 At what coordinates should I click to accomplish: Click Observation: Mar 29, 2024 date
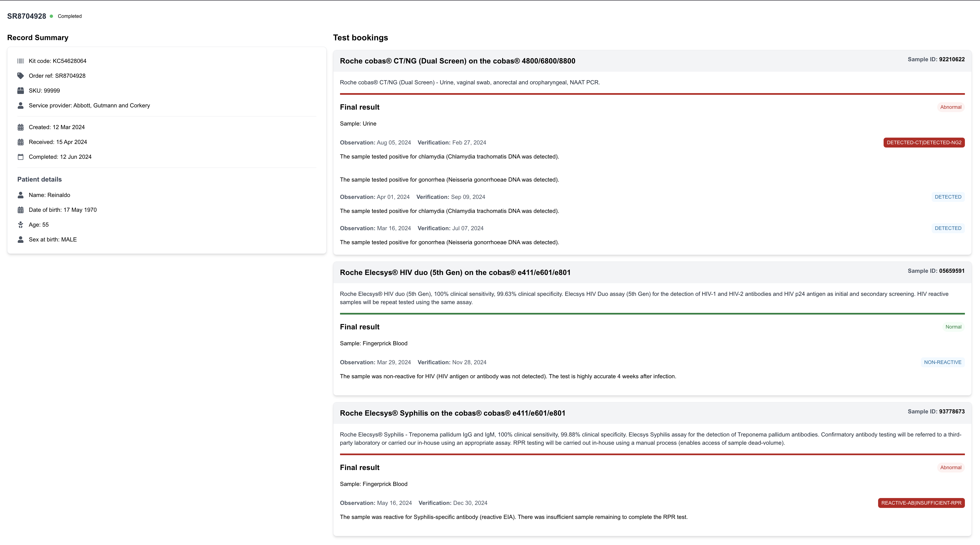[375, 362]
